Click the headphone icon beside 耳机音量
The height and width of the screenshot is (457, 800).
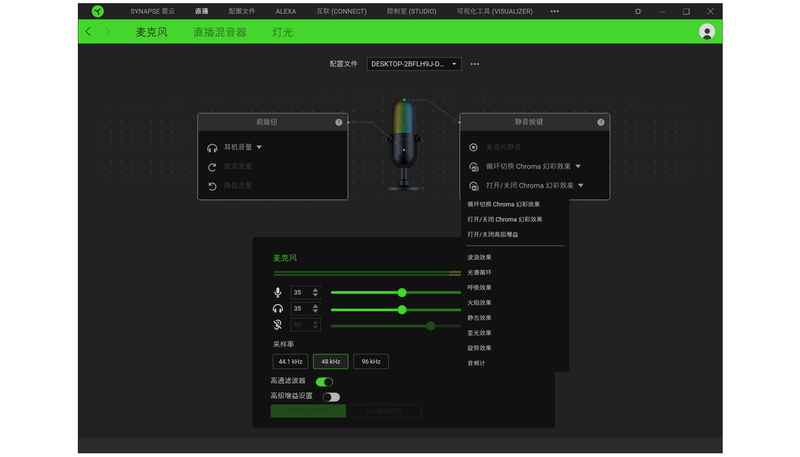pyautogui.click(x=212, y=148)
